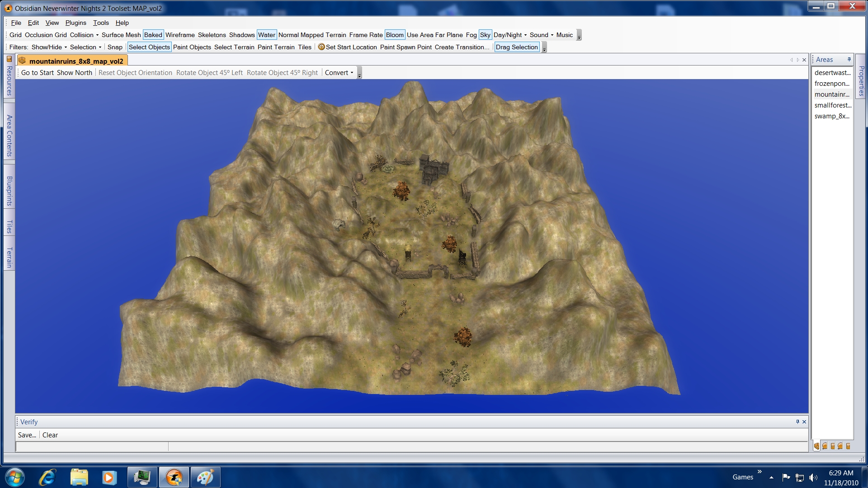Click the Set Start Location icon
Viewport: 868px width, 488px height.
[x=321, y=47]
